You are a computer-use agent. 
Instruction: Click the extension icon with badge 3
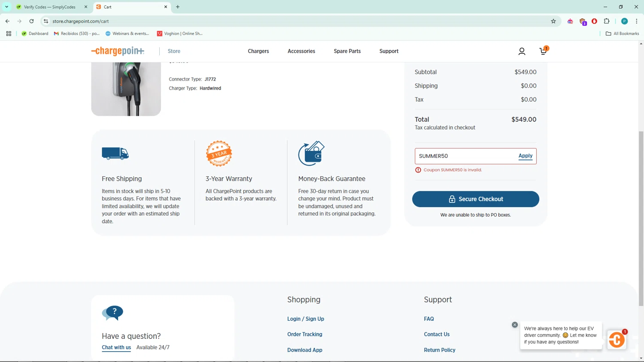(x=583, y=21)
